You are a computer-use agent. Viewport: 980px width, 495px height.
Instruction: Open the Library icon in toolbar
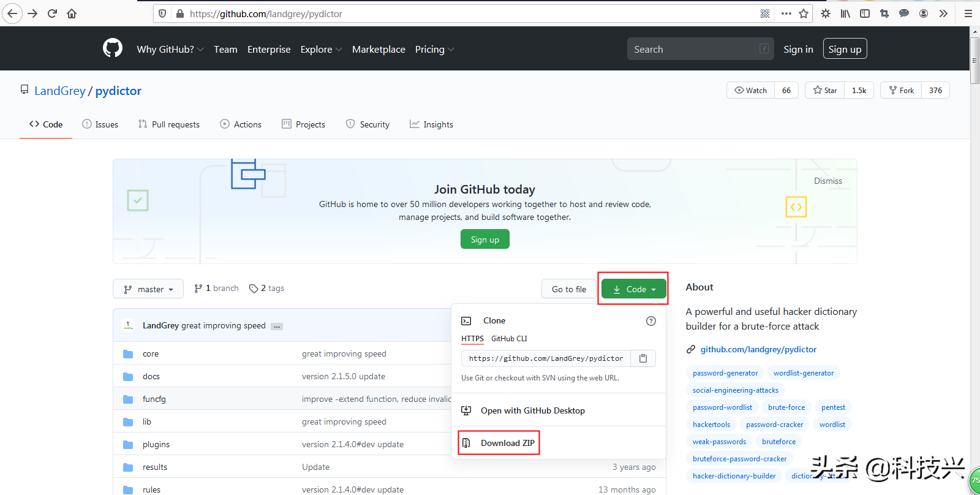(845, 13)
